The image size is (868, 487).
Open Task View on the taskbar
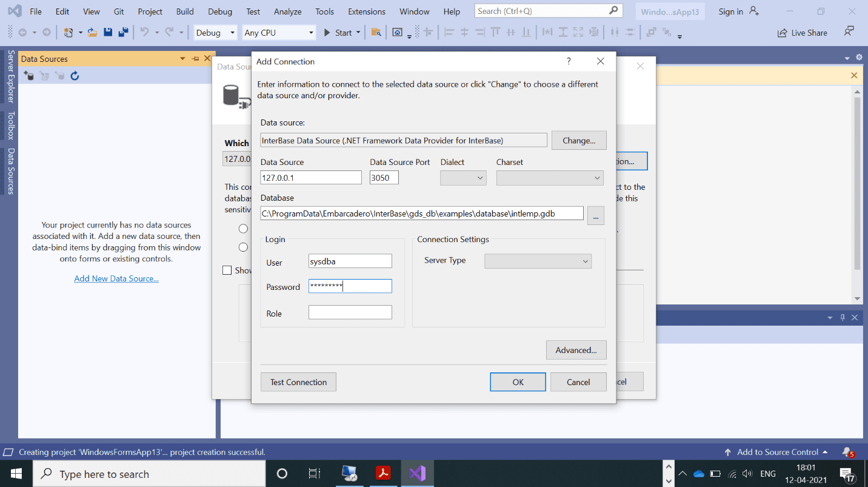point(314,474)
